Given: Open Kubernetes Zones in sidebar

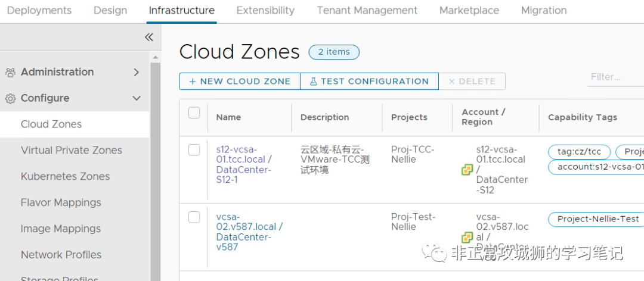Looking at the screenshot, I should tap(65, 176).
